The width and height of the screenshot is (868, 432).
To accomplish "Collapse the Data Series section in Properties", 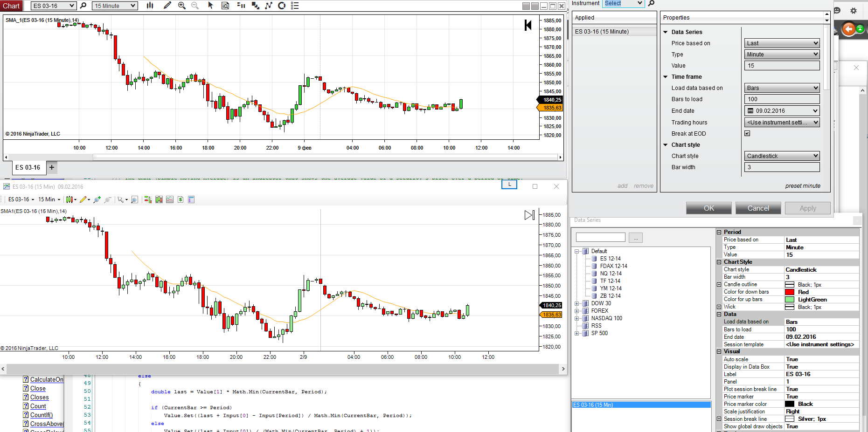I will point(666,32).
